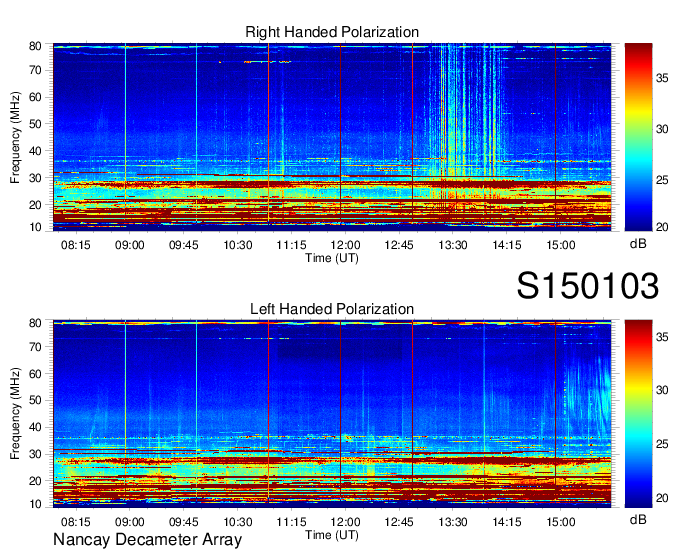
Task: Click the Left Handed plot's dB color bar
Action: pyautogui.click(x=638, y=414)
